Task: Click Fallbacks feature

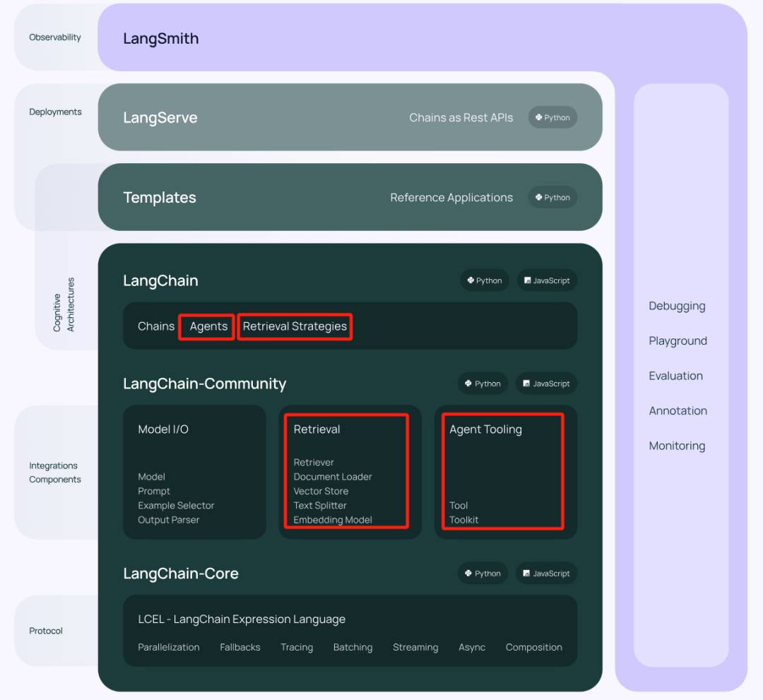Action: (x=240, y=647)
